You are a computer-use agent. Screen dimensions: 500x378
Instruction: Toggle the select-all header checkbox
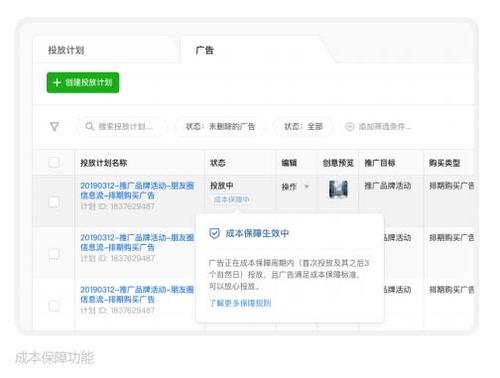click(x=54, y=163)
